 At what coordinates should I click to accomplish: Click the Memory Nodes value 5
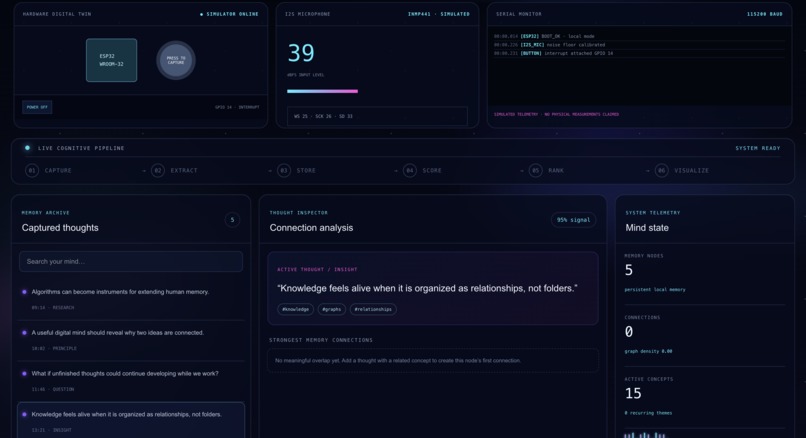[629, 270]
